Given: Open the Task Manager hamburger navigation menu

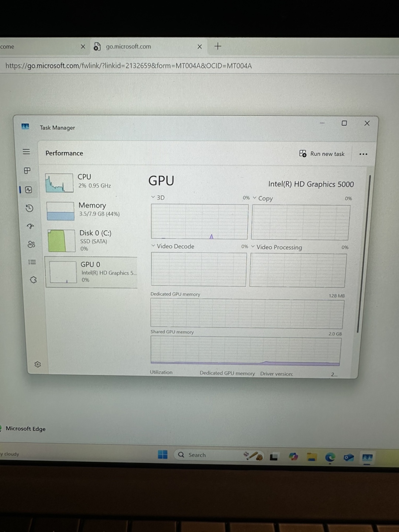Looking at the screenshot, I should coord(26,151).
